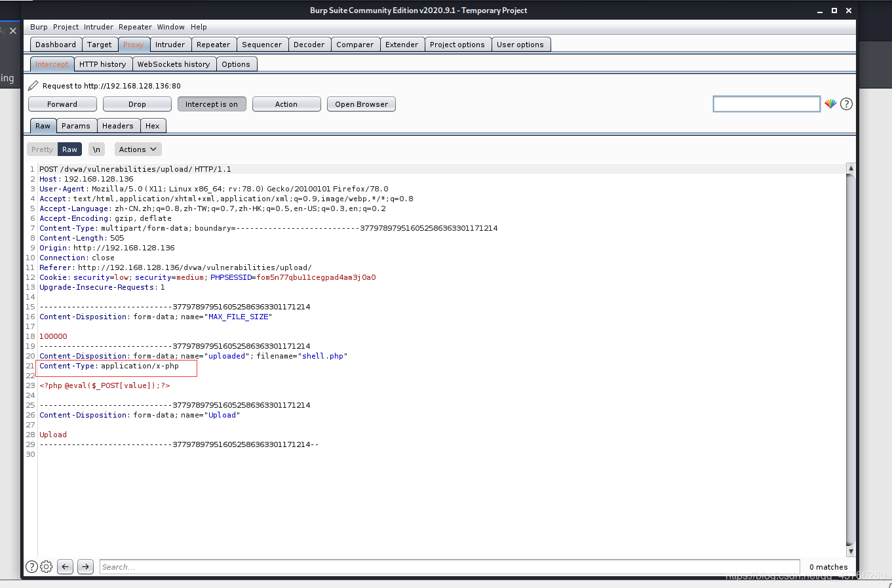The image size is (892, 588).
Task: Click the Content-Type application/x-php line
Action: point(109,366)
